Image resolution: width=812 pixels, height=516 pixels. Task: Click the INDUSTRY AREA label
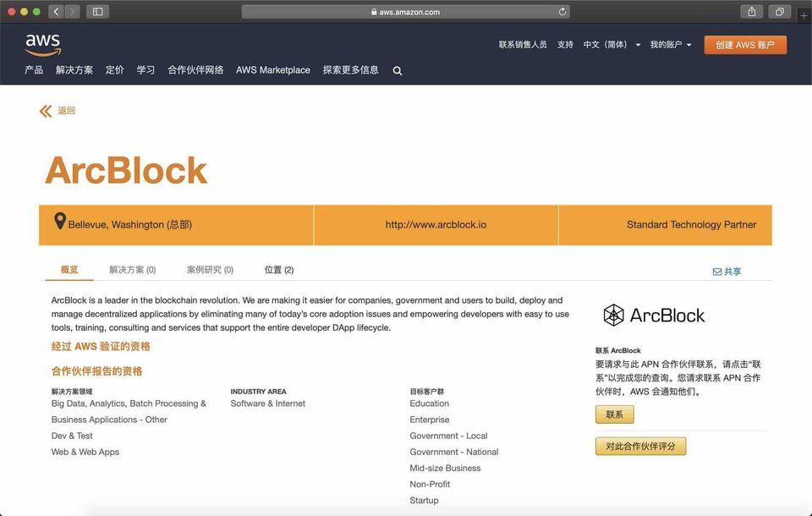[259, 392]
